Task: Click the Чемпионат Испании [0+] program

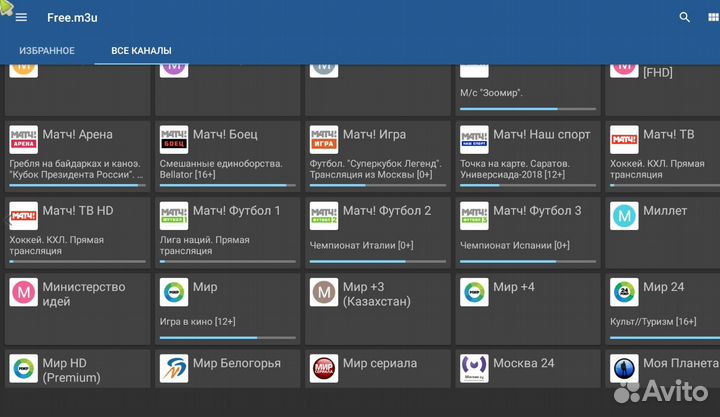Action: 515,245
